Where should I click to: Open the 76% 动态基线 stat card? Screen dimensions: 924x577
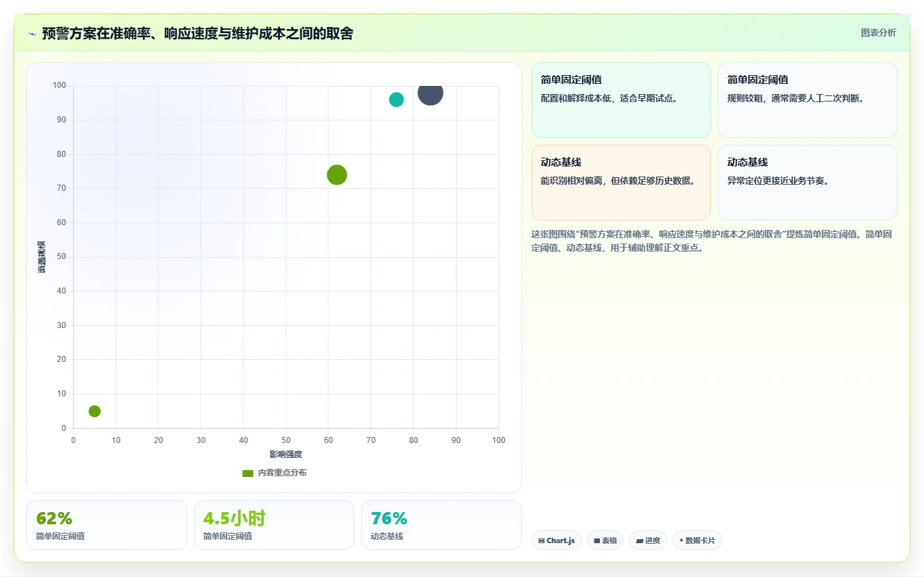[x=442, y=525]
